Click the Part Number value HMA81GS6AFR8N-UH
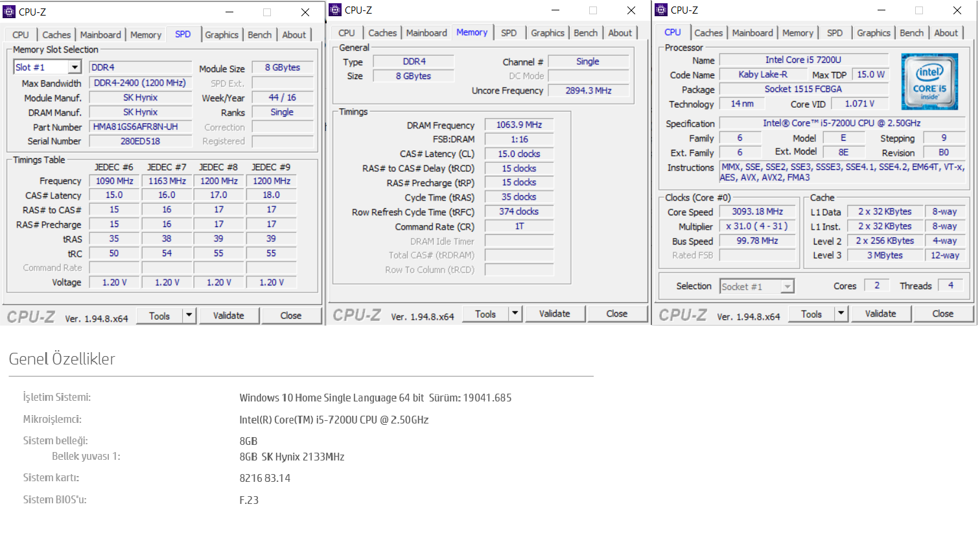The image size is (980, 537). [x=141, y=126]
